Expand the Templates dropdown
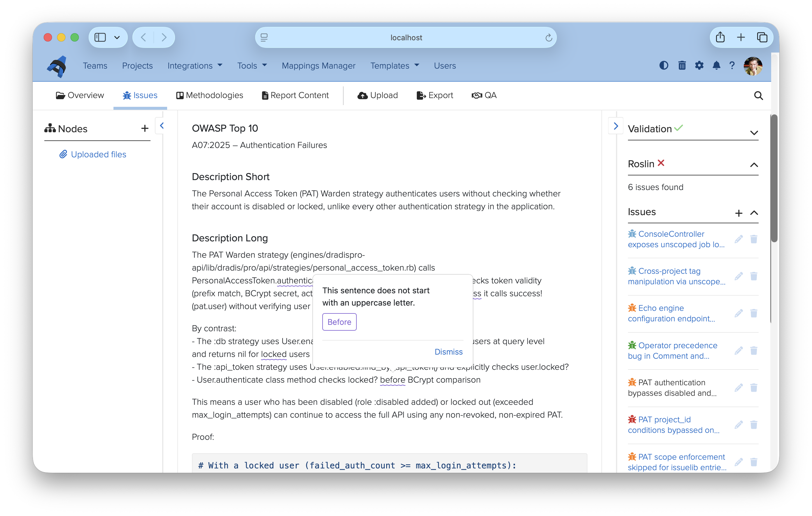The image size is (812, 516). pos(395,65)
